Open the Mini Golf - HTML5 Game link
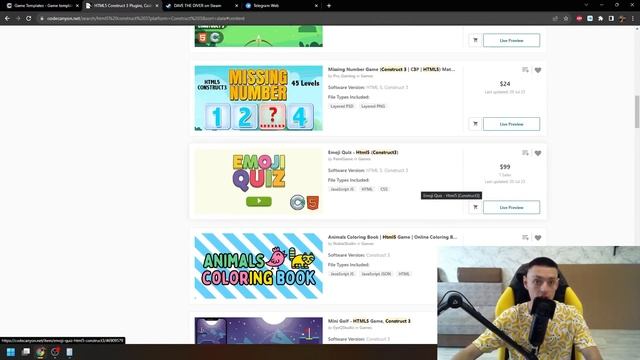The width and height of the screenshot is (640, 360). pyautogui.click(x=369, y=321)
